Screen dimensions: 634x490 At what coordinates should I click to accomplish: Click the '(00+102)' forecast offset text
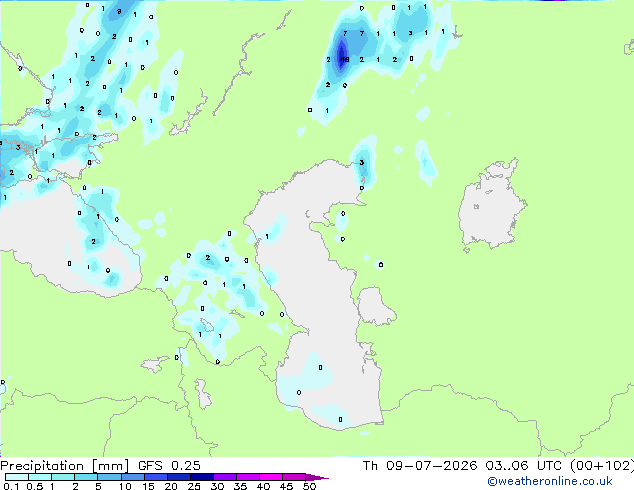click(x=602, y=466)
